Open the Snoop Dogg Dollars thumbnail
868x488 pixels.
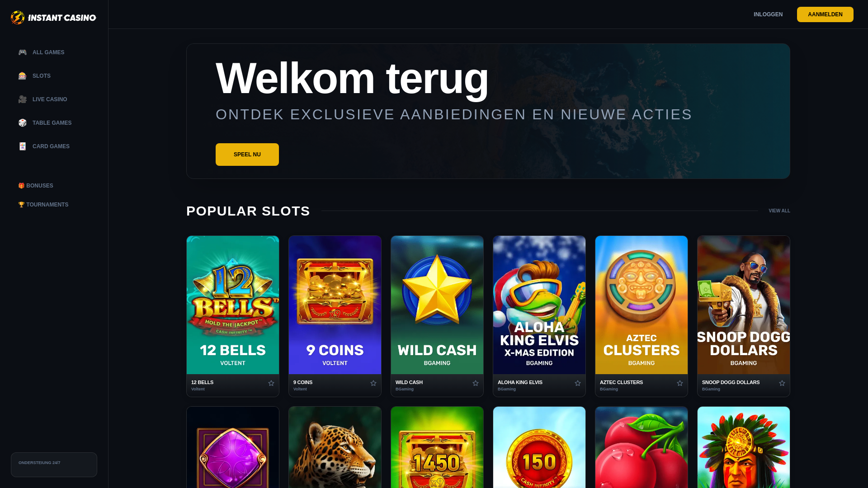[744, 305]
